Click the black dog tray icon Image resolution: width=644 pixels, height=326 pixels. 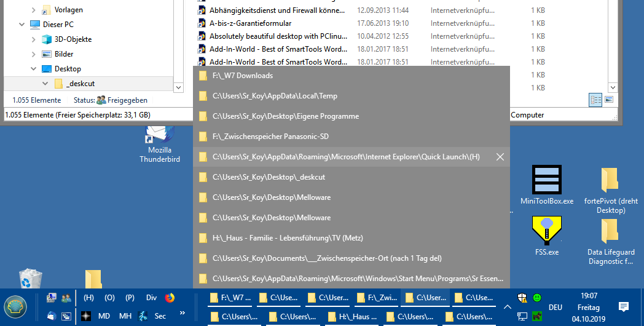pyautogui.click(x=537, y=316)
